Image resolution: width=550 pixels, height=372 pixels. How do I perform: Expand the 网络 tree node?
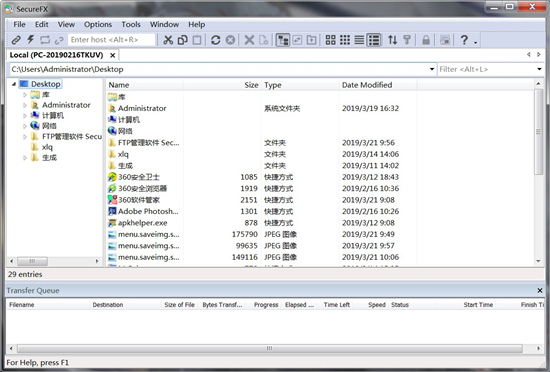25,126
